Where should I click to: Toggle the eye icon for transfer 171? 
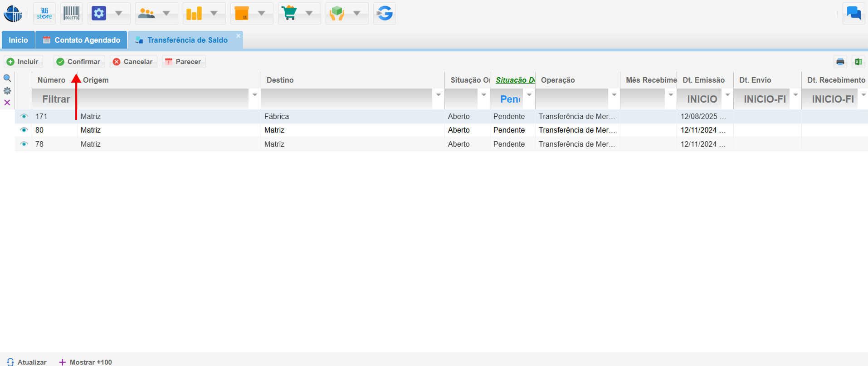24,116
